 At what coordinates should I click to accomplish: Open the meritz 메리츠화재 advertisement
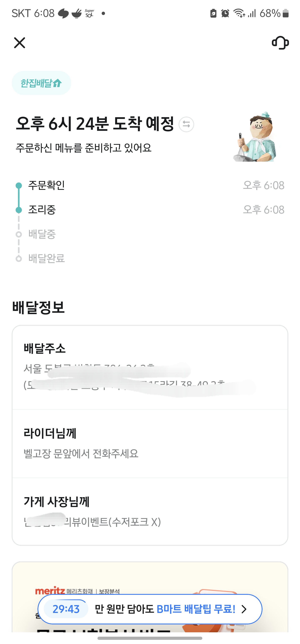tap(77, 591)
